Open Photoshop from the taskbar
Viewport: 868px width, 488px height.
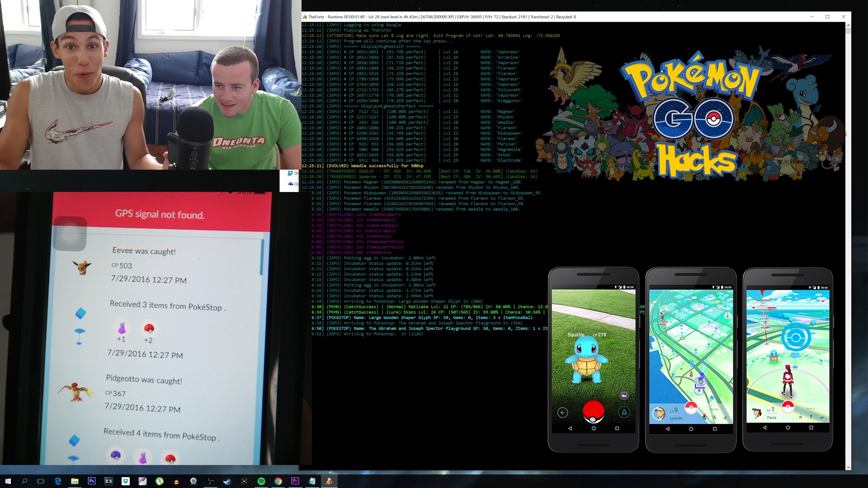(92, 481)
